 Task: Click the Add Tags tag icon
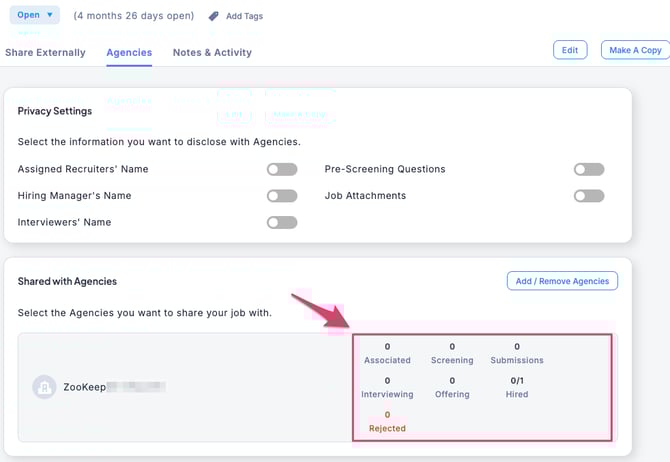click(x=214, y=16)
